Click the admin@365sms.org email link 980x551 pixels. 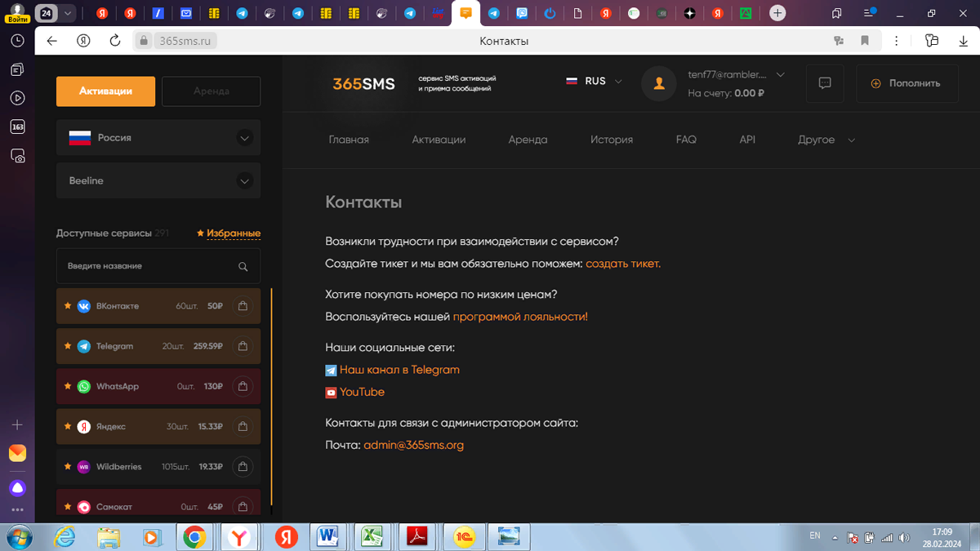click(414, 446)
